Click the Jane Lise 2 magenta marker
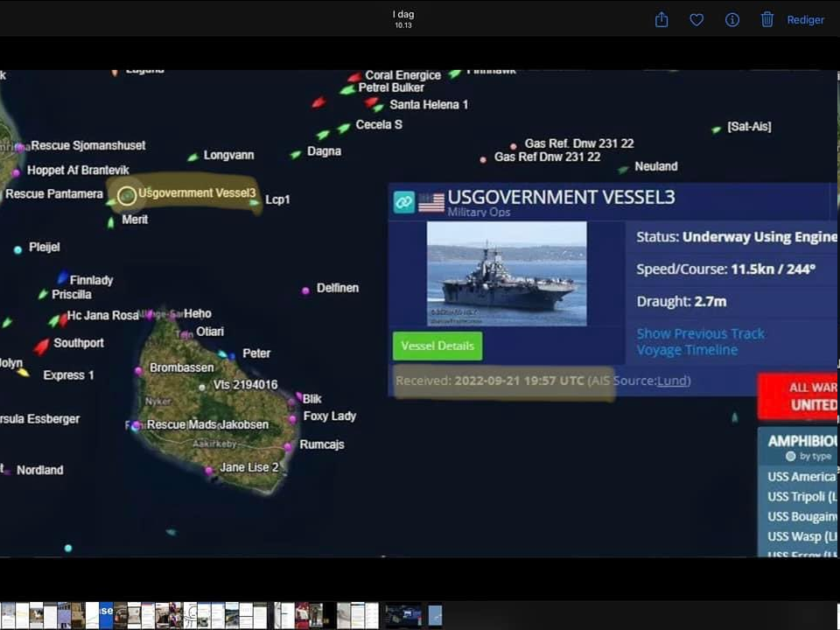The image size is (840, 630). click(208, 471)
